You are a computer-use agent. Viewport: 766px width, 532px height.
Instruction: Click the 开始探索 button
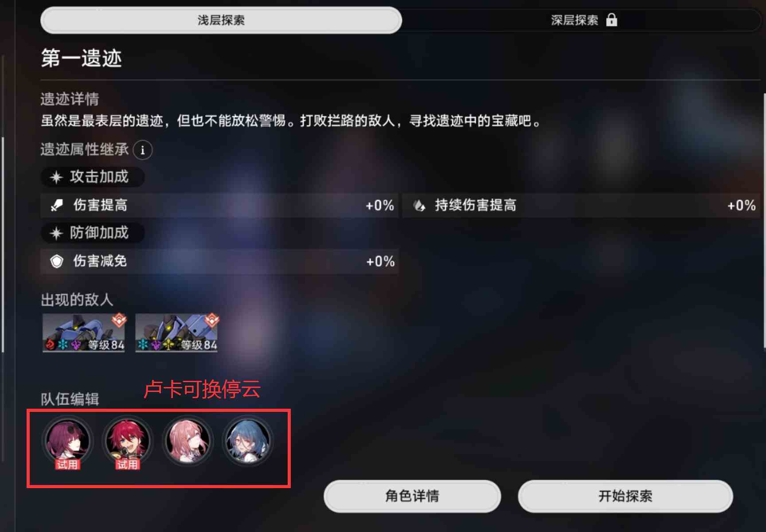[625, 496]
